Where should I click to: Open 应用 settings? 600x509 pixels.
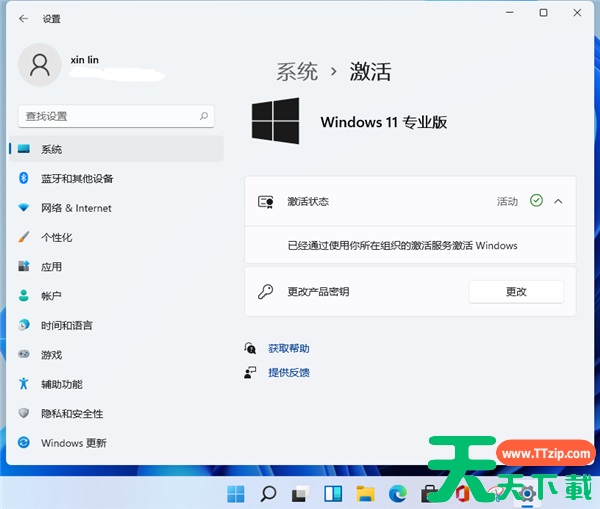pyautogui.click(x=116, y=266)
